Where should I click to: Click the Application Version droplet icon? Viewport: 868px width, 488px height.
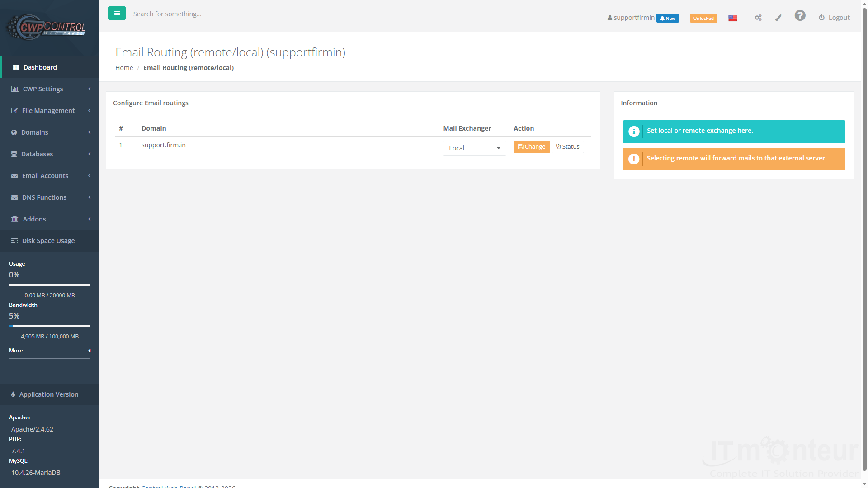[x=13, y=394]
